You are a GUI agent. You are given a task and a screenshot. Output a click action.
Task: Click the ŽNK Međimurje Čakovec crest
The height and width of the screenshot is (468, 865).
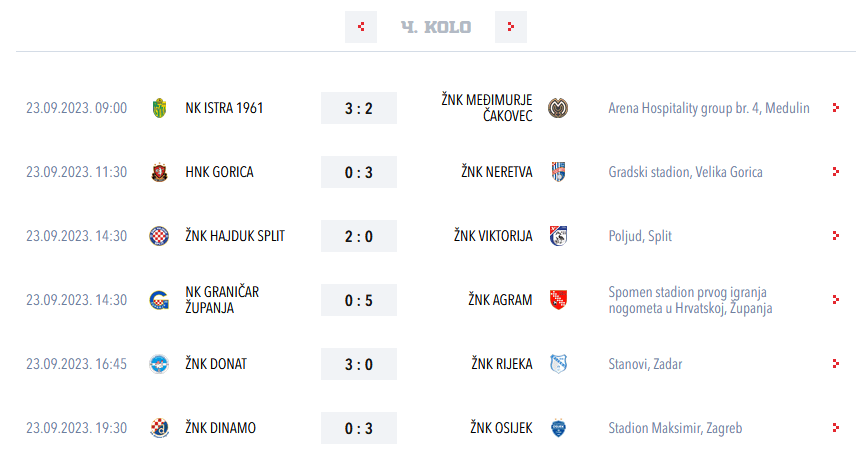coord(558,108)
